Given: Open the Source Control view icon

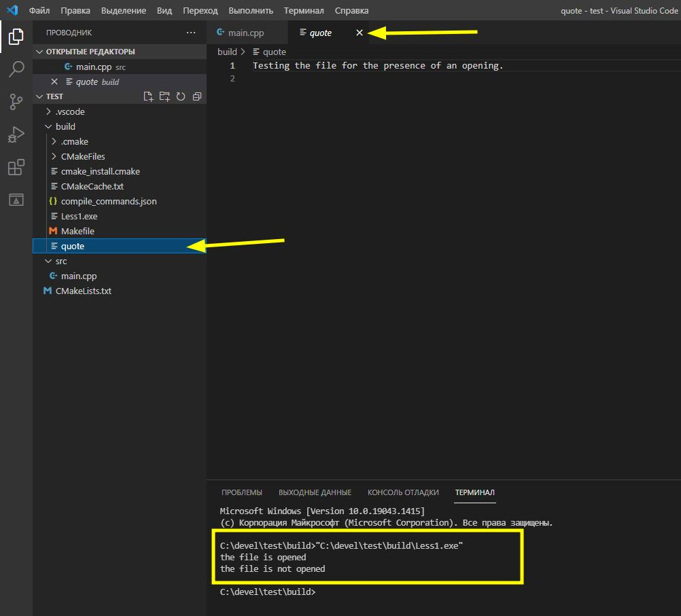Looking at the screenshot, I should (x=16, y=102).
